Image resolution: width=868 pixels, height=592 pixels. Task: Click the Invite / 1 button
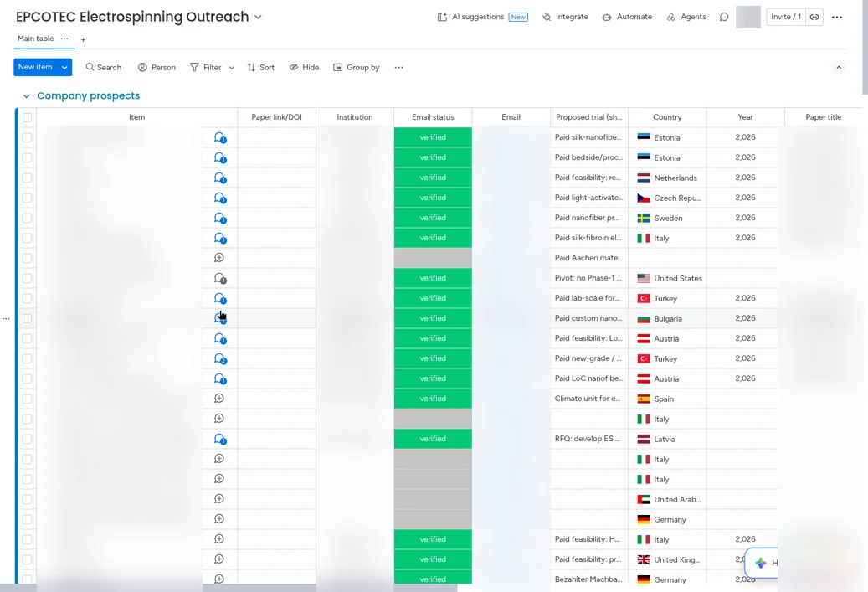click(786, 18)
